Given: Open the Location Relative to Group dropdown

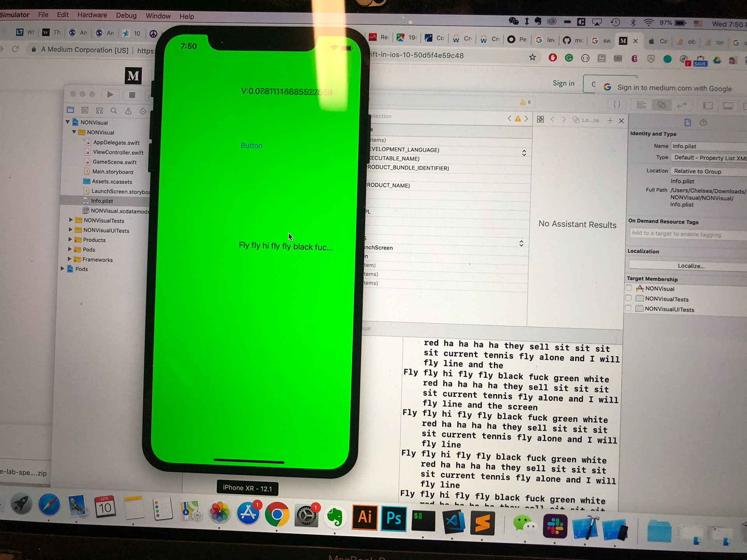Looking at the screenshot, I should (x=708, y=171).
